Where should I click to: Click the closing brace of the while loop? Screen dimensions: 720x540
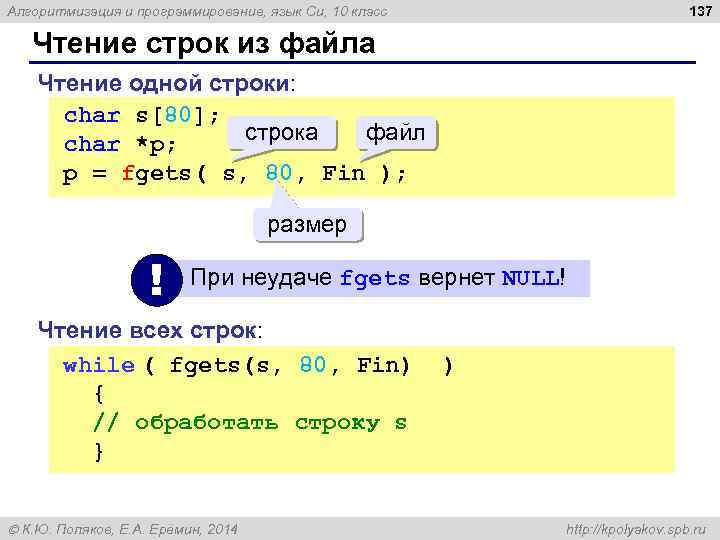coord(99,451)
